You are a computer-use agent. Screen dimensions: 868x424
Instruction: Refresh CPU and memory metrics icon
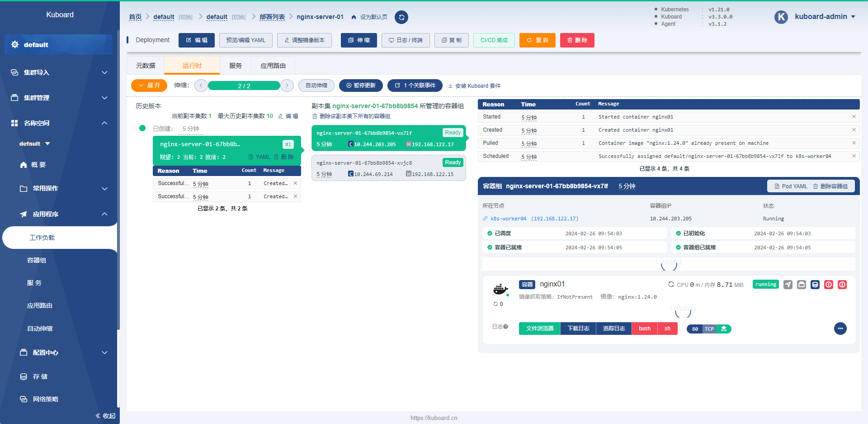671,285
